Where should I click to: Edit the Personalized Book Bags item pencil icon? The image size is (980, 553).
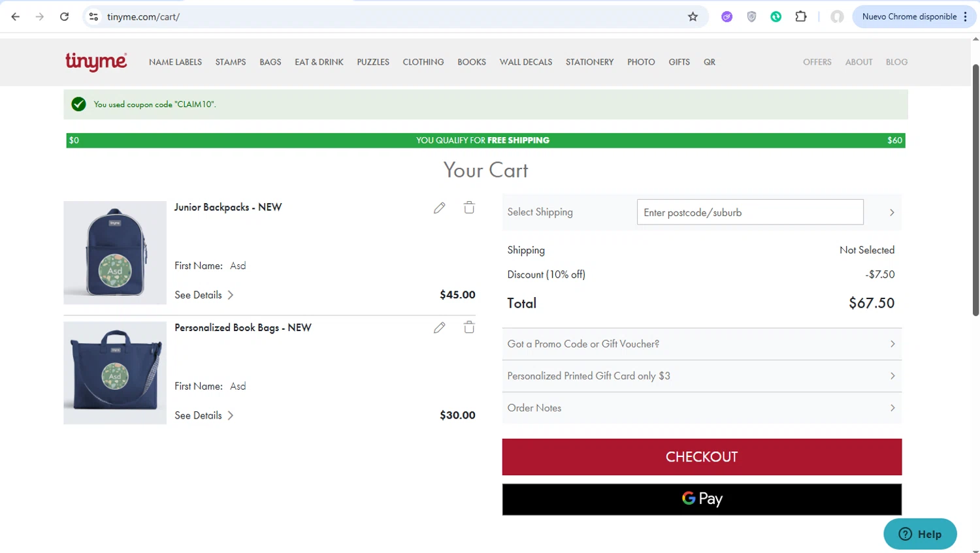439,328
